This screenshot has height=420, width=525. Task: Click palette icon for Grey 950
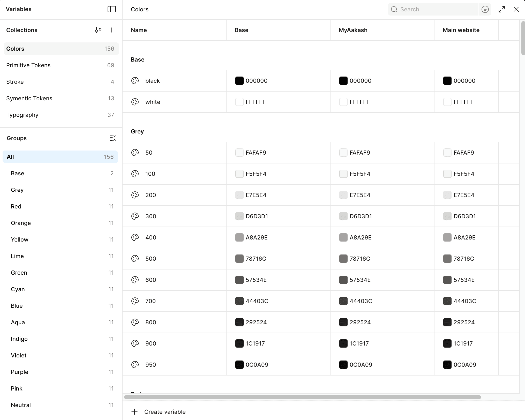click(x=135, y=365)
